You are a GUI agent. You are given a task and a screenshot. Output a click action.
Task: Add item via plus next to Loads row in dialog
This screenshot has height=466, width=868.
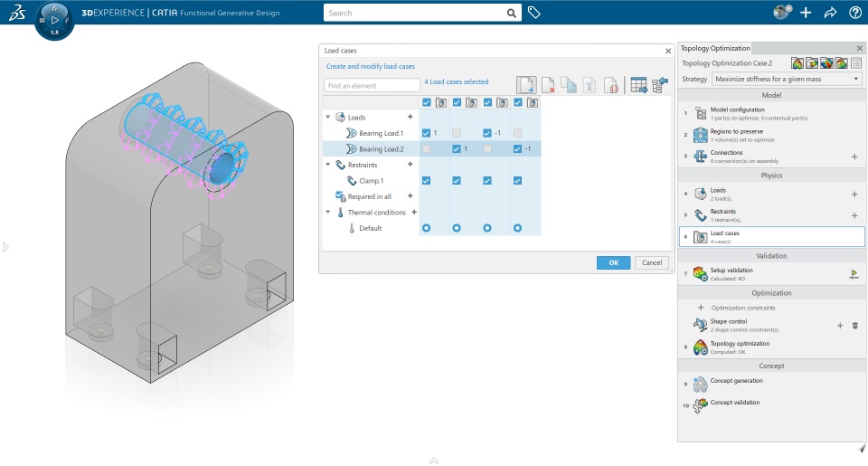(410, 117)
